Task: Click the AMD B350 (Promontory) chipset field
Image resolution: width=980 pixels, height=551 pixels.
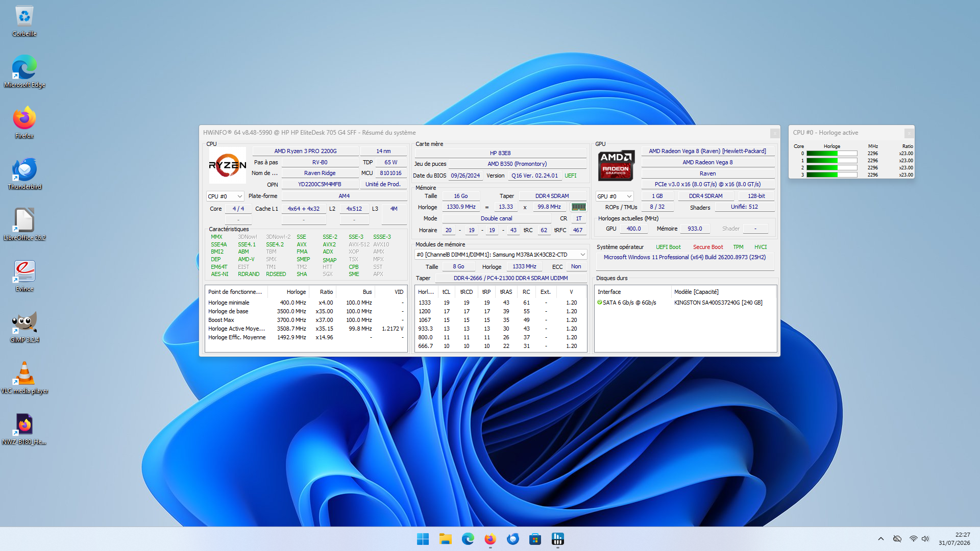Action: coord(517,164)
